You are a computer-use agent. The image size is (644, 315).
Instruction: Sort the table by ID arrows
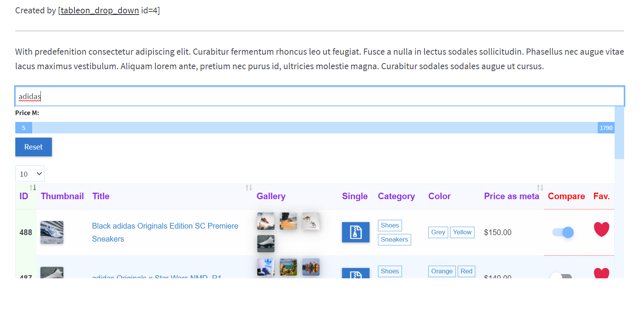coord(33,188)
